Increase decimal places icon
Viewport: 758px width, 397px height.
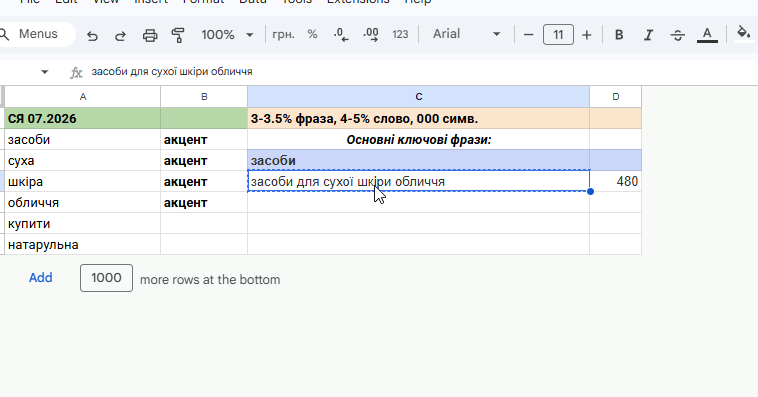point(371,34)
